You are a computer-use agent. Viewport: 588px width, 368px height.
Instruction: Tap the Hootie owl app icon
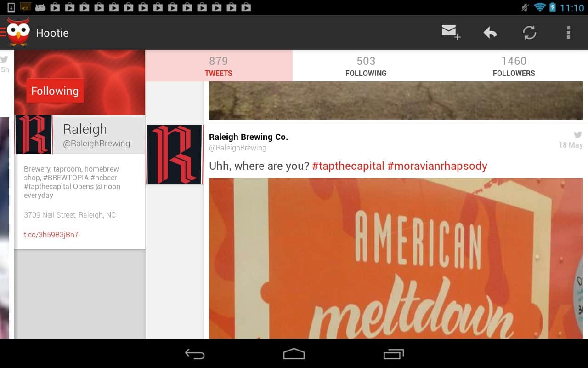[18, 32]
